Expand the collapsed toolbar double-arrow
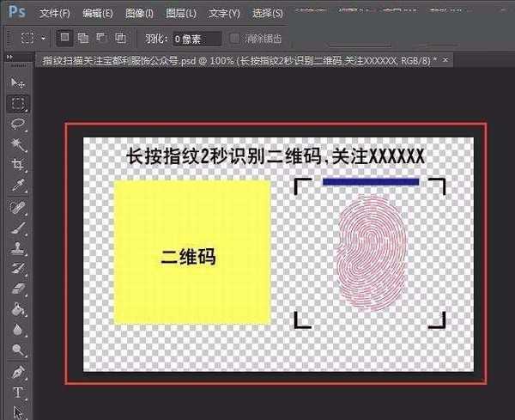Viewport: 515px width, 420px height. click(10, 58)
